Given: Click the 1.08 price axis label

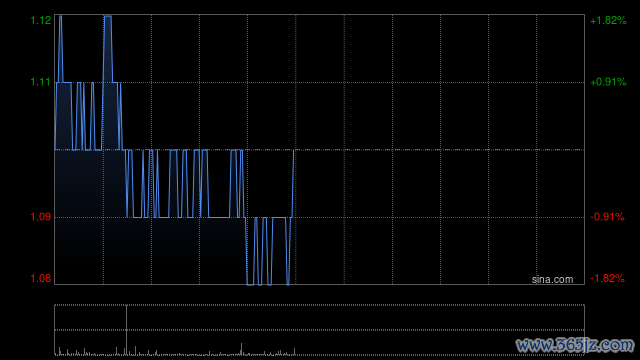Looking at the screenshot, I should (41, 278).
